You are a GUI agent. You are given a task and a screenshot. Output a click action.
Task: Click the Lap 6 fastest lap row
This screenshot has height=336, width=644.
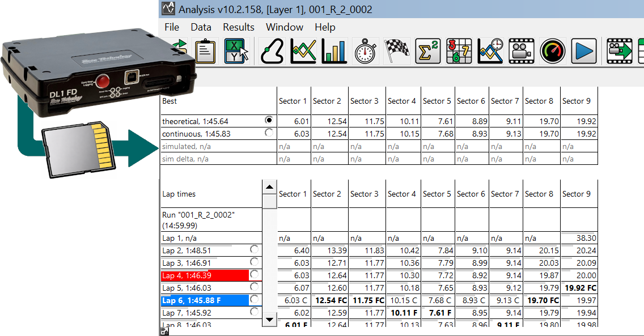pyautogui.click(x=204, y=300)
